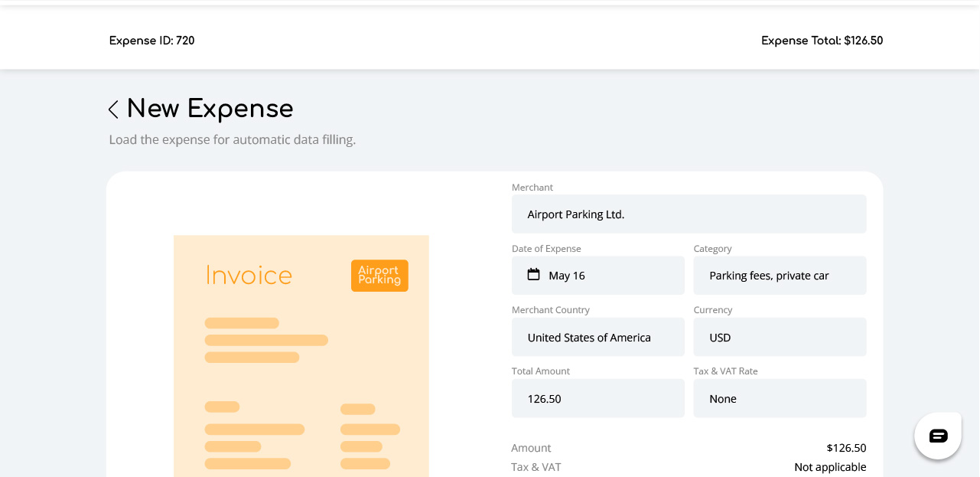Open the date picker showing May 16
This screenshot has height=477, width=980.
[x=597, y=276]
